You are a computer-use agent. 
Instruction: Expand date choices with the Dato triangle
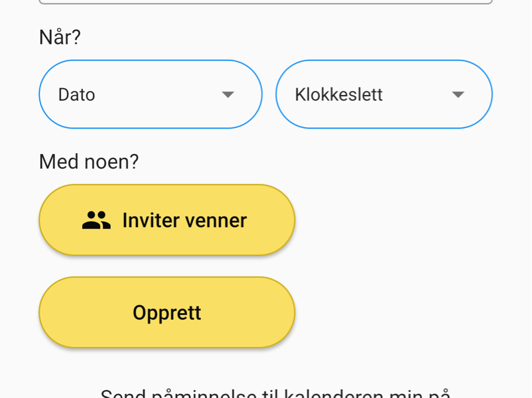pyautogui.click(x=228, y=95)
